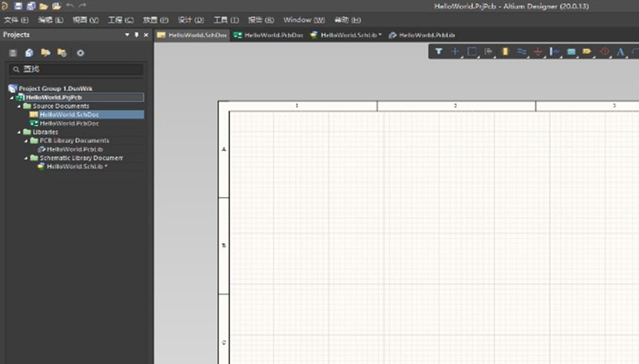Image resolution: width=639 pixels, height=364 pixels.
Task: Select HelloWorld.PcbDoc in project tree
Action: tap(69, 124)
